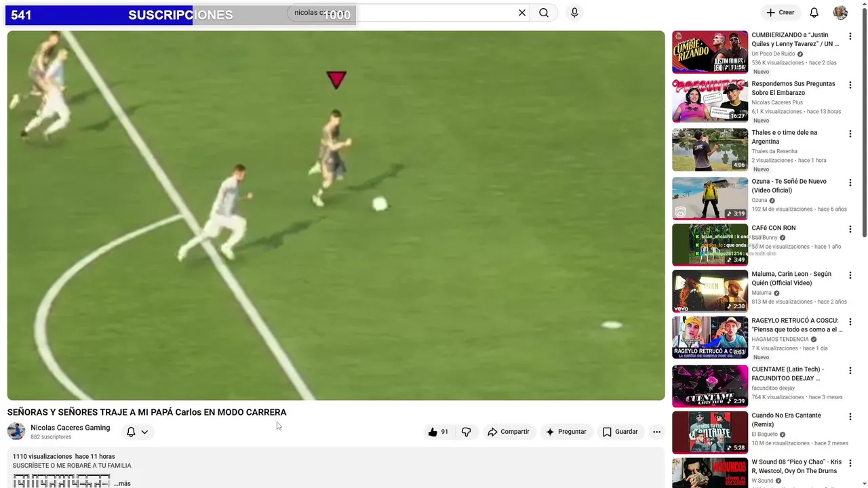The image size is (868, 488).
Task: Click the magnifier search button
Action: [x=544, y=13]
